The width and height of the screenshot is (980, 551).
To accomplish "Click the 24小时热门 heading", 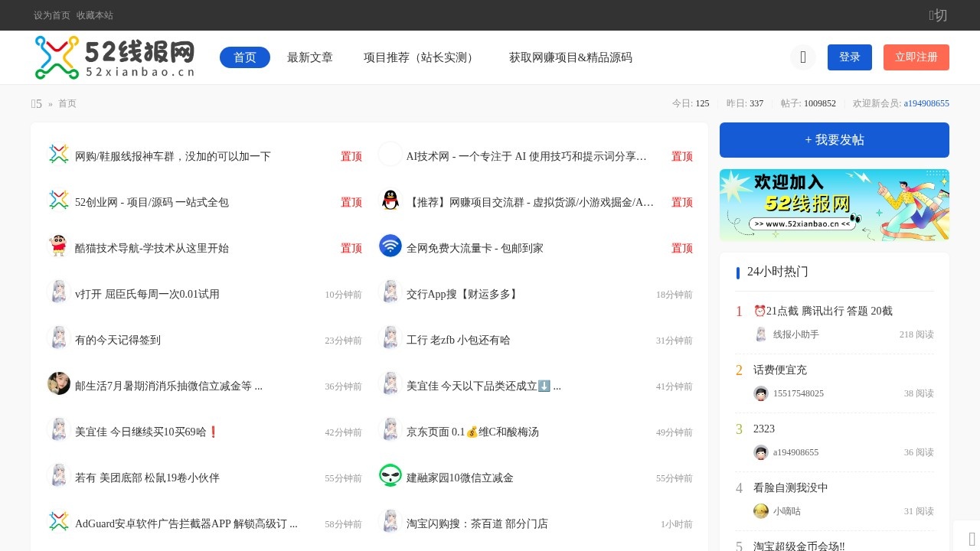I will tap(778, 272).
